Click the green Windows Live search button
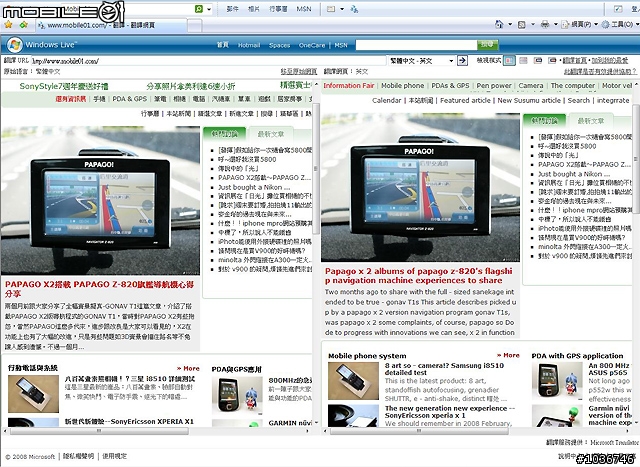The width and height of the screenshot is (640, 467). [x=487, y=44]
